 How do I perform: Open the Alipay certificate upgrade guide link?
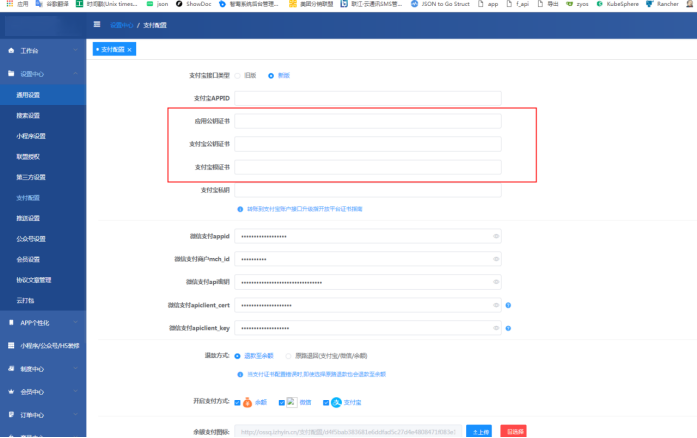[x=304, y=209]
